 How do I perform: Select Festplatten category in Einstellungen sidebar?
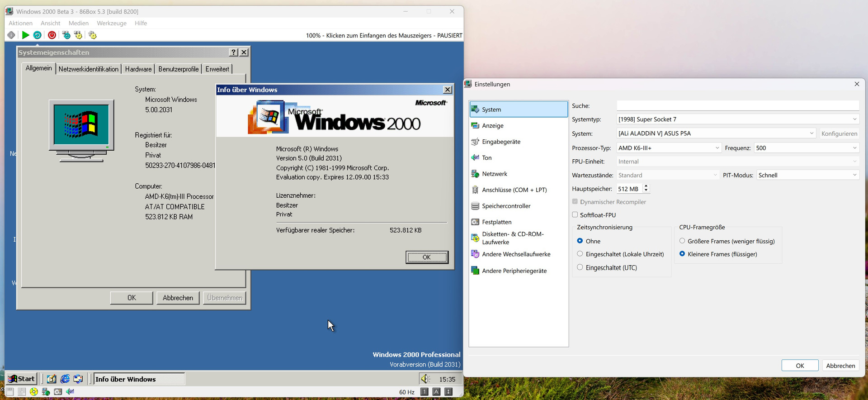pos(519,222)
